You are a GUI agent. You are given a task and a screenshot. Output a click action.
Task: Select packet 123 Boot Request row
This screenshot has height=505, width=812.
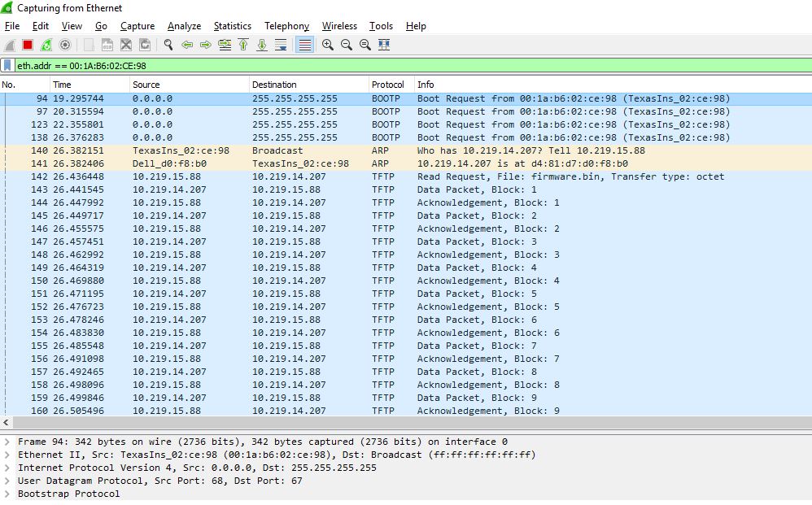406,124
